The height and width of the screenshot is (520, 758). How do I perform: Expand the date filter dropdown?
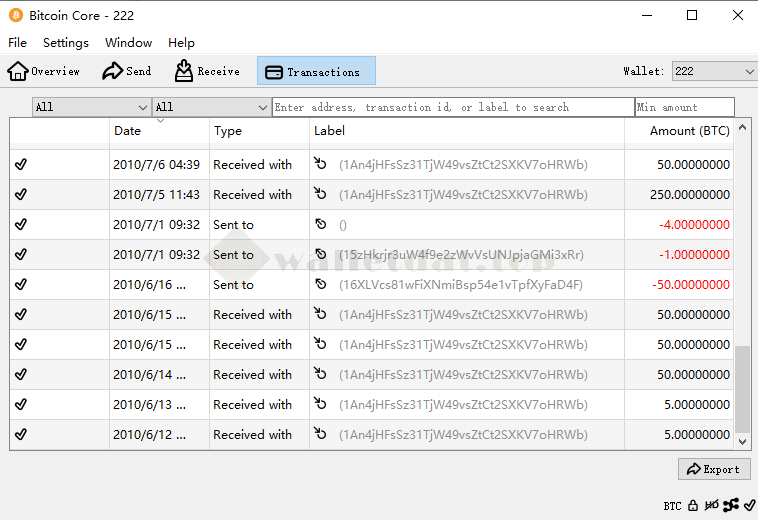coord(91,107)
